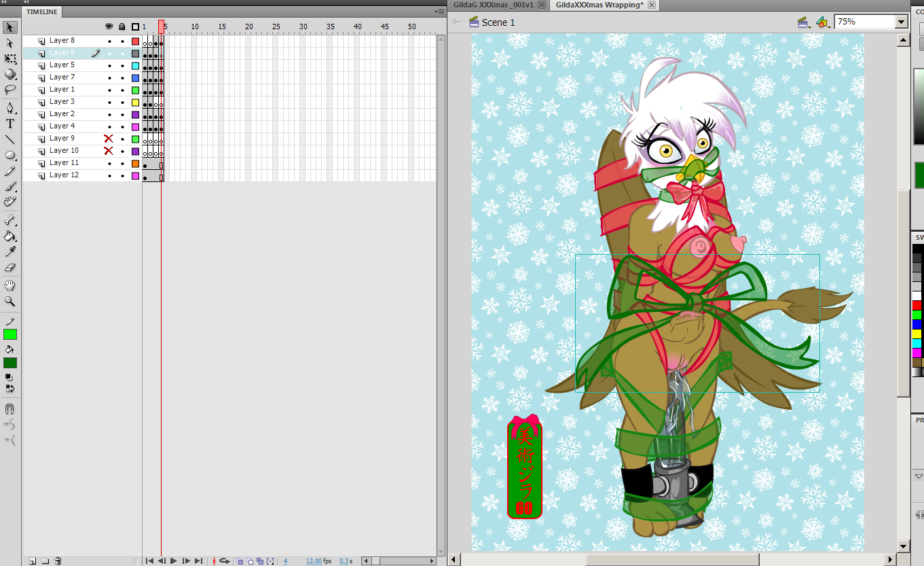Image resolution: width=924 pixels, height=566 pixels.
Task: Click the Scene 1 breadcrumb
Action: [498, 22]
